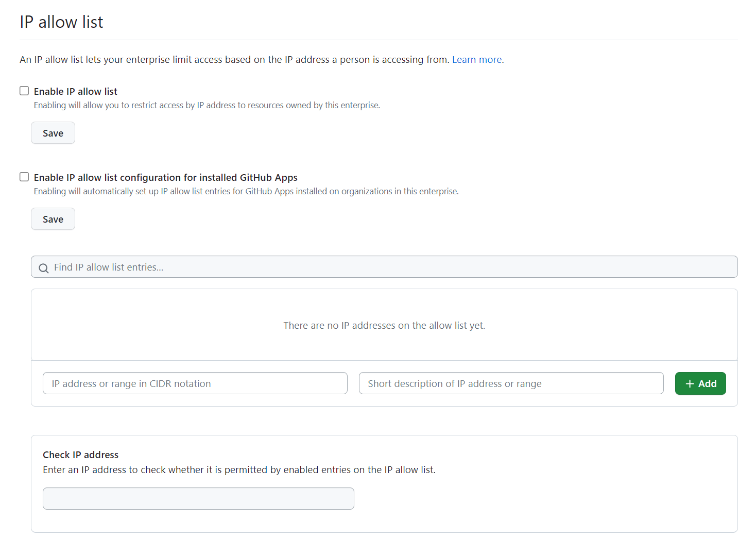Click the 'Enable IP allow list configuration for installed GitHub Apps' label

click(166, 177)
